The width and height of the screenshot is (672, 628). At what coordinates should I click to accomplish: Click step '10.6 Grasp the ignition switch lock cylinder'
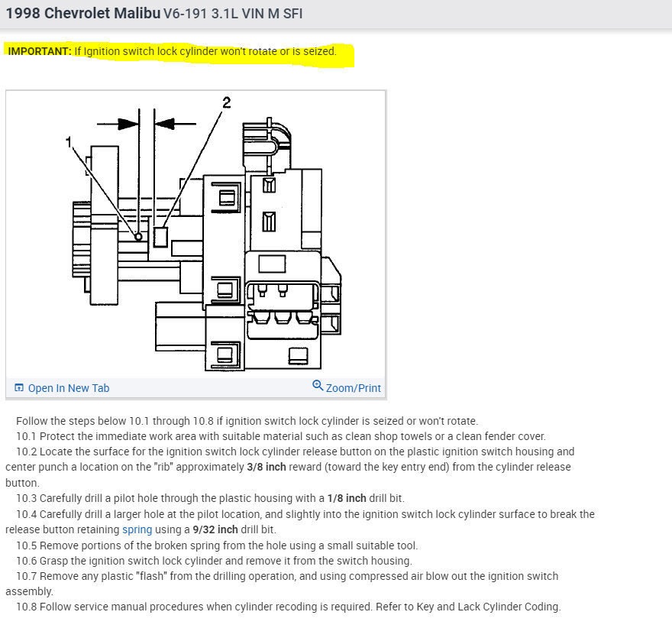[215, 561]
